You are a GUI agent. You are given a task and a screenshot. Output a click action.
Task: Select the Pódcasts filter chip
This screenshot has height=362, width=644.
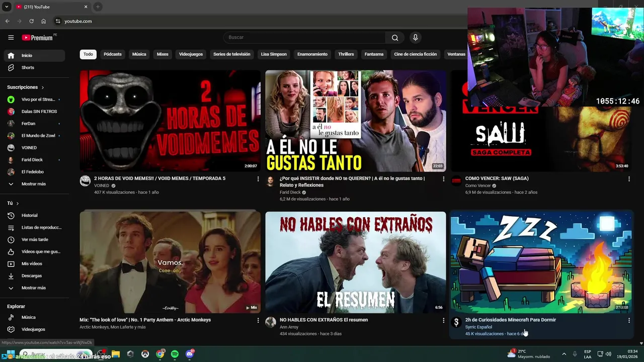tap(113, 54)
